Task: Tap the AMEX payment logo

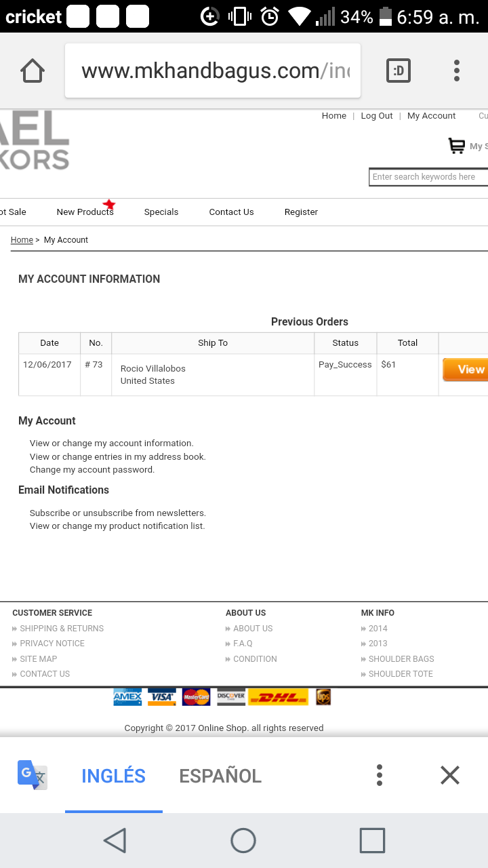Action: [127, 697]
